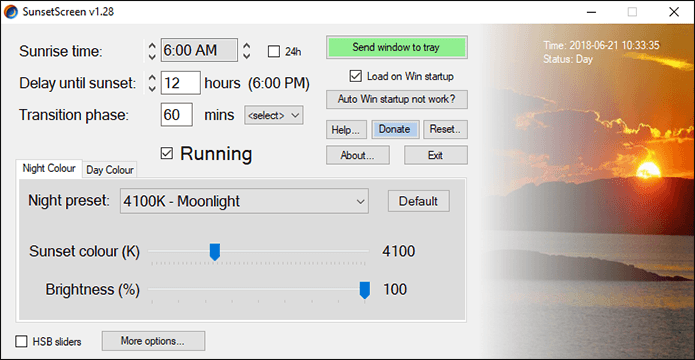695x360 pixels.
Task: Enable the HSB sliders checkbox
Action: [21, 342]
